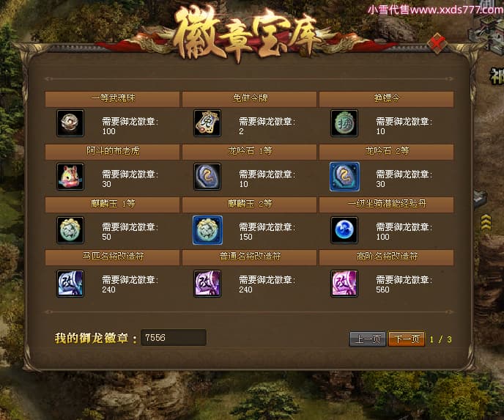Select 阿斗的布老虎 toy tiger icon
Viewport: 504px width, 420px height.
coord(70,177)
